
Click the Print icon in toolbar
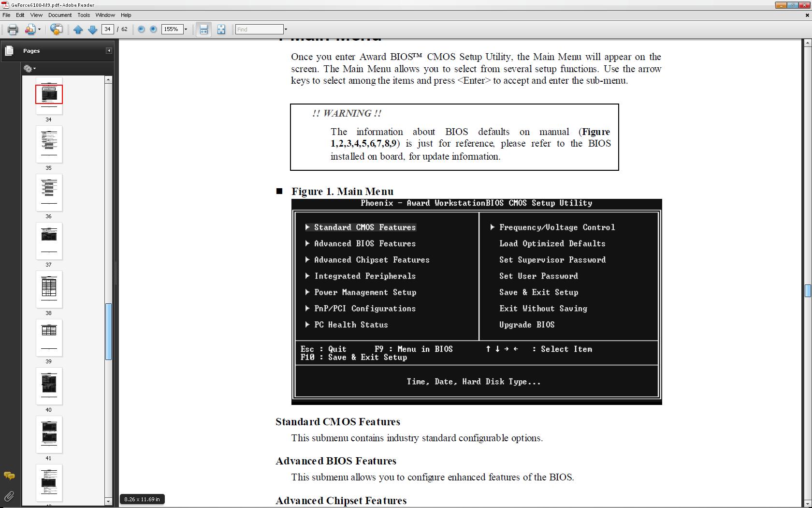point(13,30)
